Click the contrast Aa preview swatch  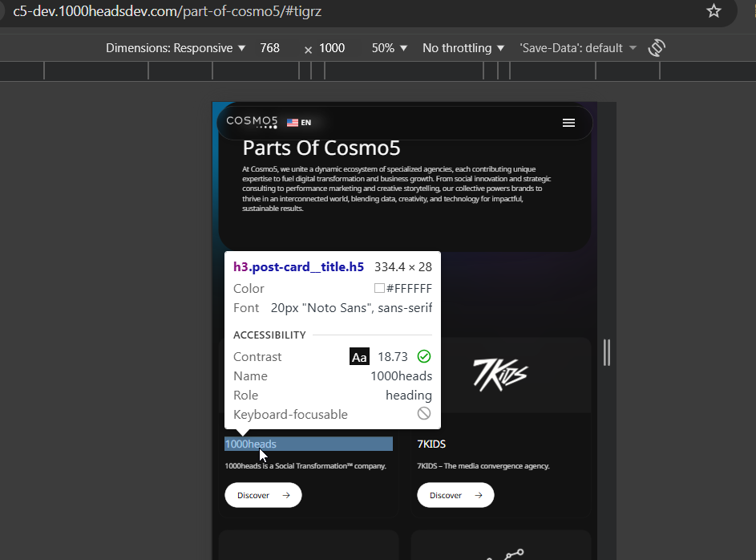tap(359, 356)
